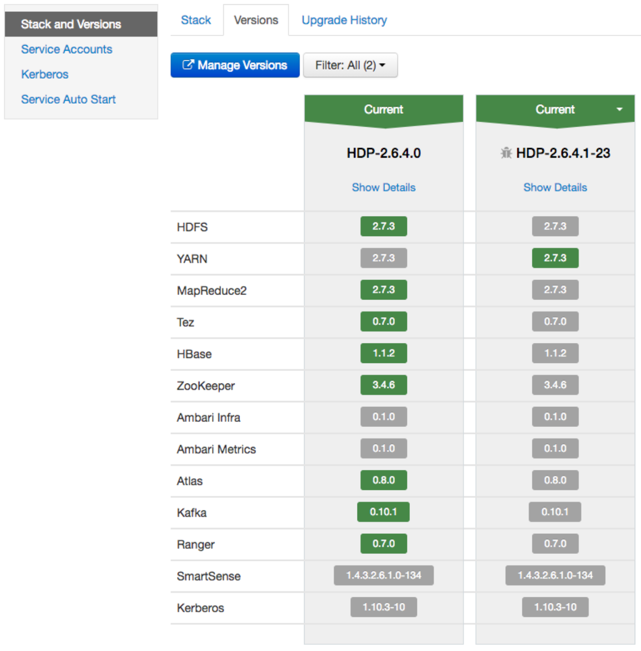Viewport: 641px width, 651px height.
Task: Click SmartSense 1.4.3.2.6.1.0-134 badge under HDP-2.6.4.0
Action: [383, 576]
